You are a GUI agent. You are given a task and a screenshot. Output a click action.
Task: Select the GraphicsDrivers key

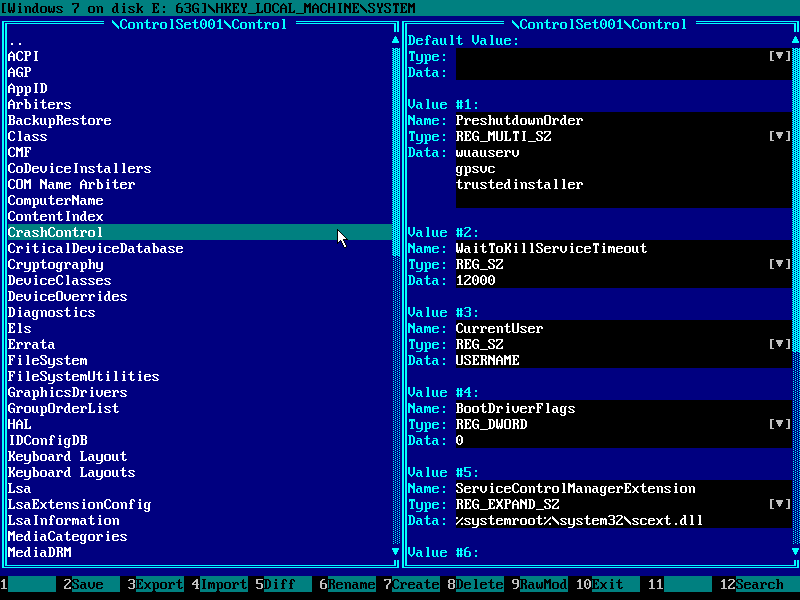[199, 392]
